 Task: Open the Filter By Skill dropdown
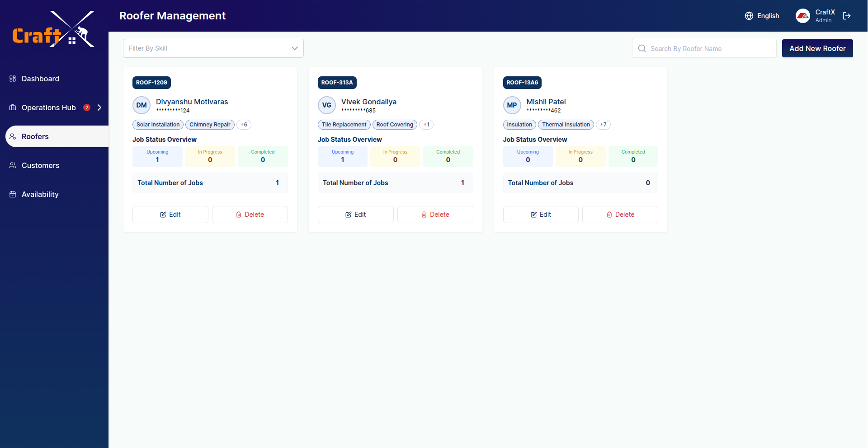(213, 48)
